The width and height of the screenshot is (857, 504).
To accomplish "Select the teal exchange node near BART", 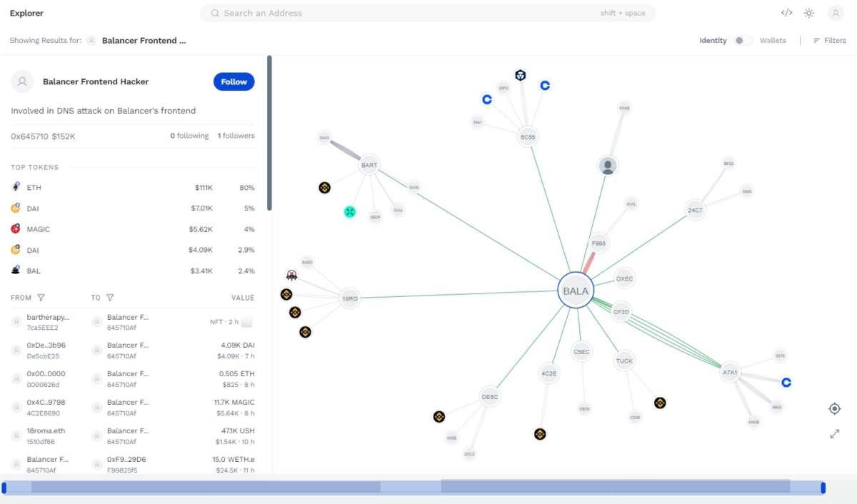I will [x=350, y=211].
